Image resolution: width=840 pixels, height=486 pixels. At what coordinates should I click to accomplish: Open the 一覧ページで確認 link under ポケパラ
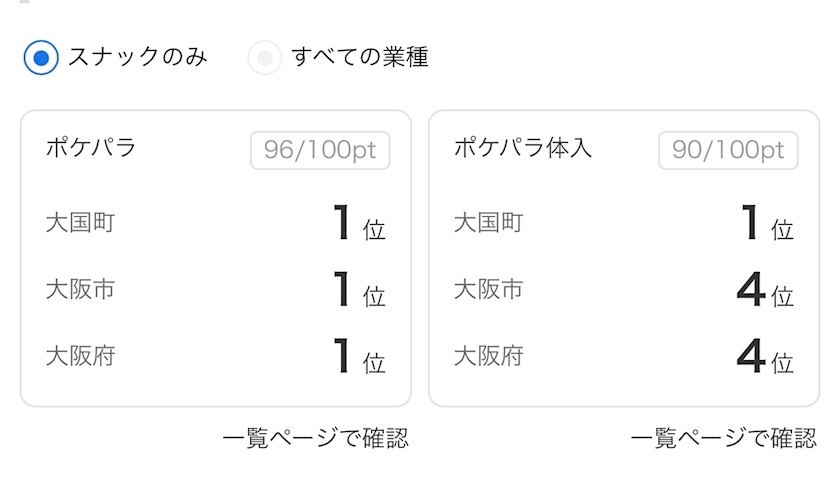click(316, 438)
